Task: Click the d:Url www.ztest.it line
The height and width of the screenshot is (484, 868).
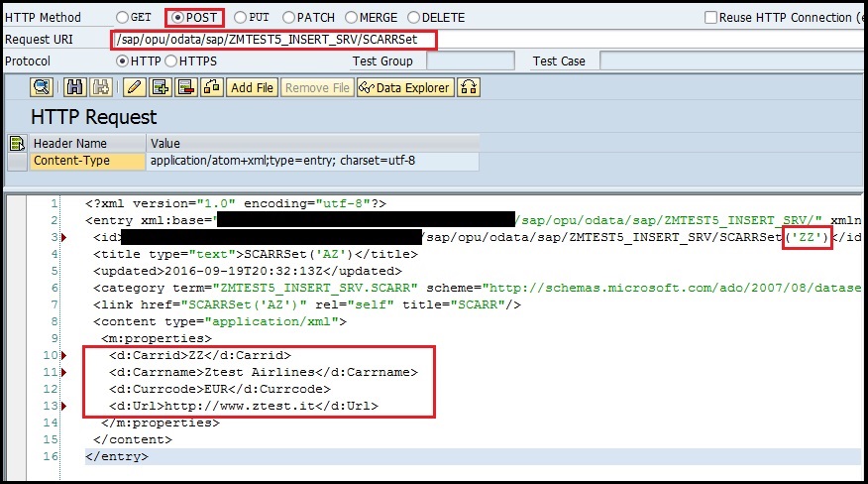Action: (244, 406)
